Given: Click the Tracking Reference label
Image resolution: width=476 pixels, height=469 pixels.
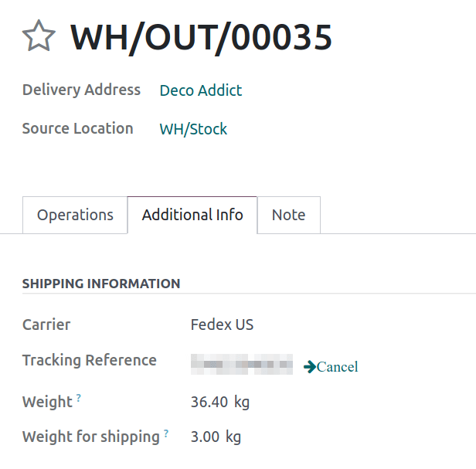Looking at the screenshot, I should point(89,360).
